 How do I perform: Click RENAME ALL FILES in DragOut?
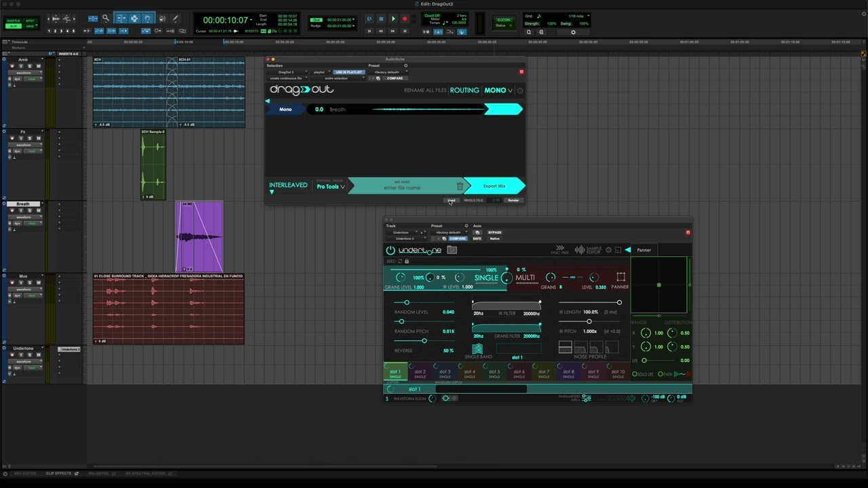coord(425,90)
